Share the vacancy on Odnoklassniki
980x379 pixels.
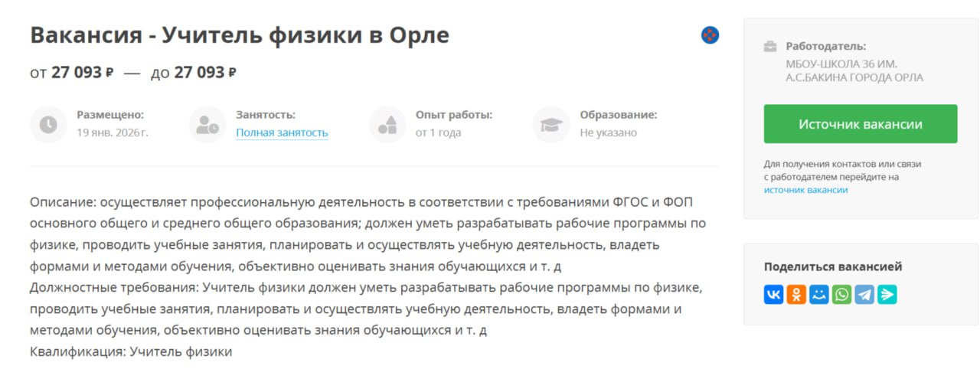(796, 295)
